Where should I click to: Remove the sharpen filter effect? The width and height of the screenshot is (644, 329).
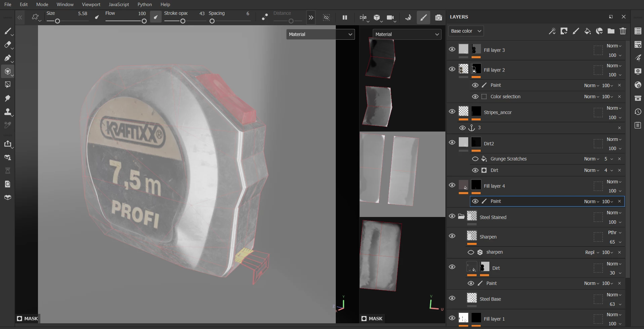619,252
